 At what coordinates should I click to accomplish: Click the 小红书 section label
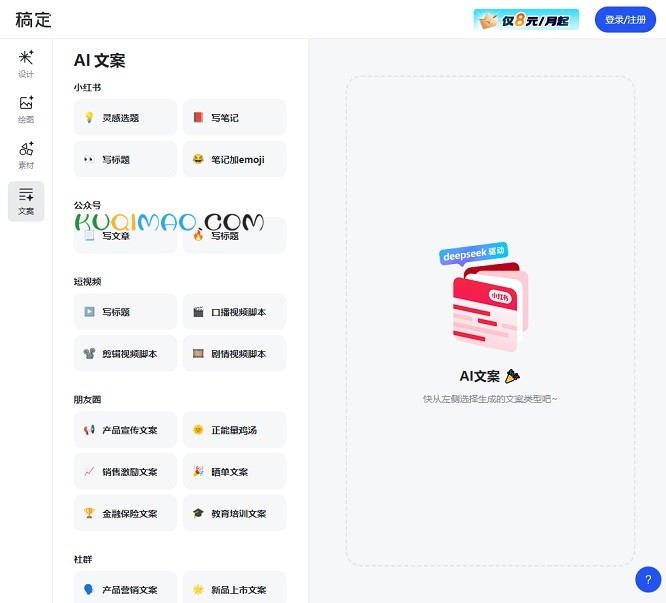coord(87,87)
